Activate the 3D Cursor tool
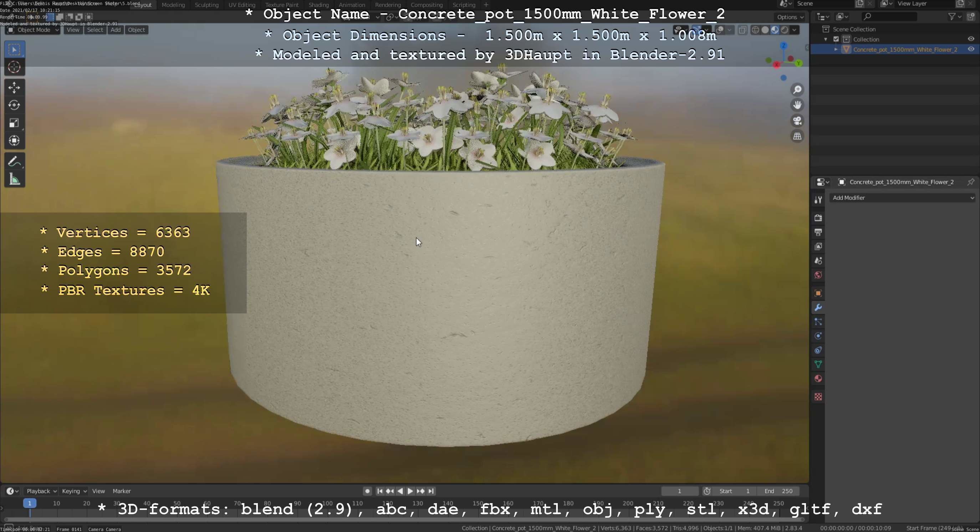Image resolution: width=980 pixels, height=532 pixels. coord(15,67)
